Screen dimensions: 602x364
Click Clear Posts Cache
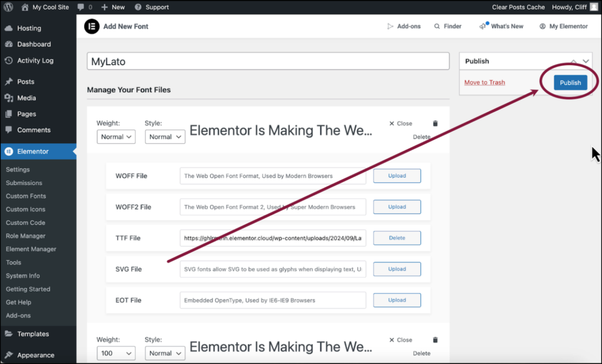click(519, 7)
